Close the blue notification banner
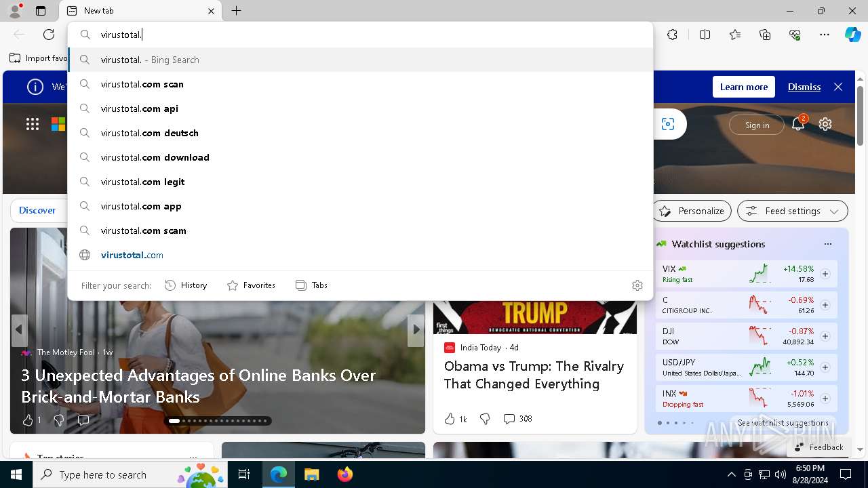This screenshot has width=868, height=488. pos(838,87)
